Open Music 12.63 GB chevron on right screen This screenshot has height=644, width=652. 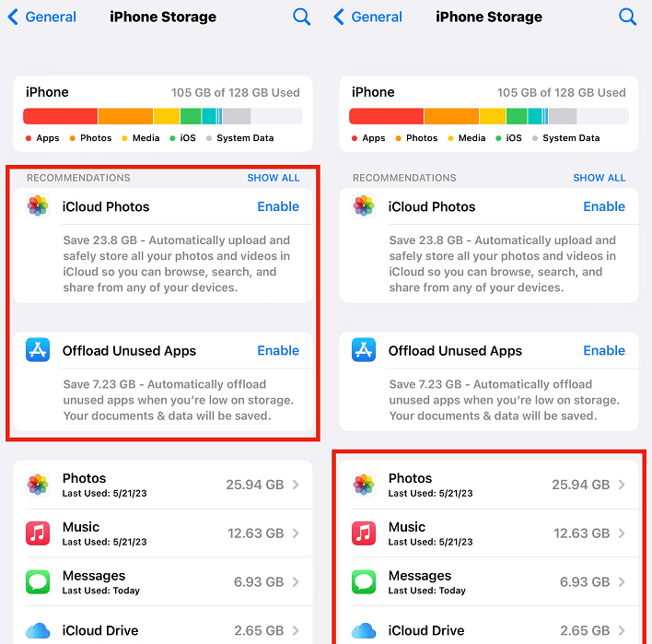click(622, 533)
